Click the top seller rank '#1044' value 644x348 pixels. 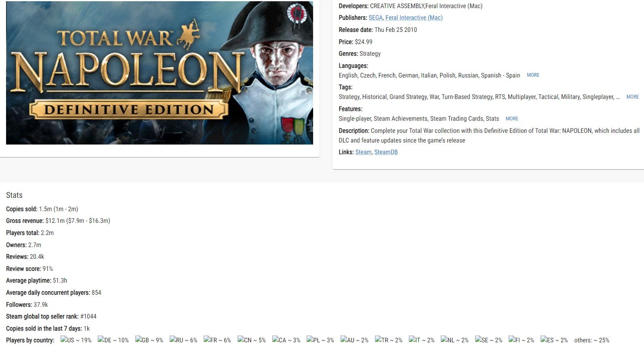[x=88, y=317]
